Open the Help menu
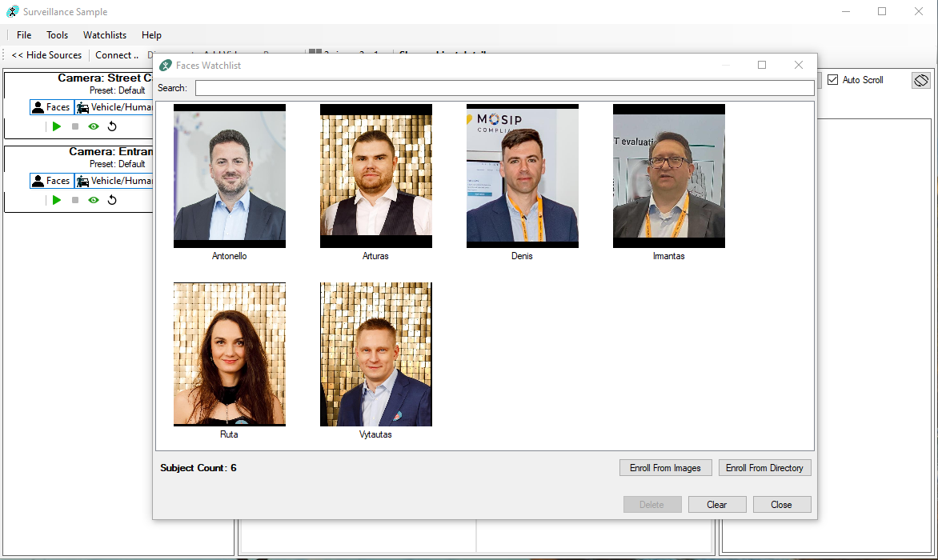The image size is (938, 560). click(x=151, y=35)
